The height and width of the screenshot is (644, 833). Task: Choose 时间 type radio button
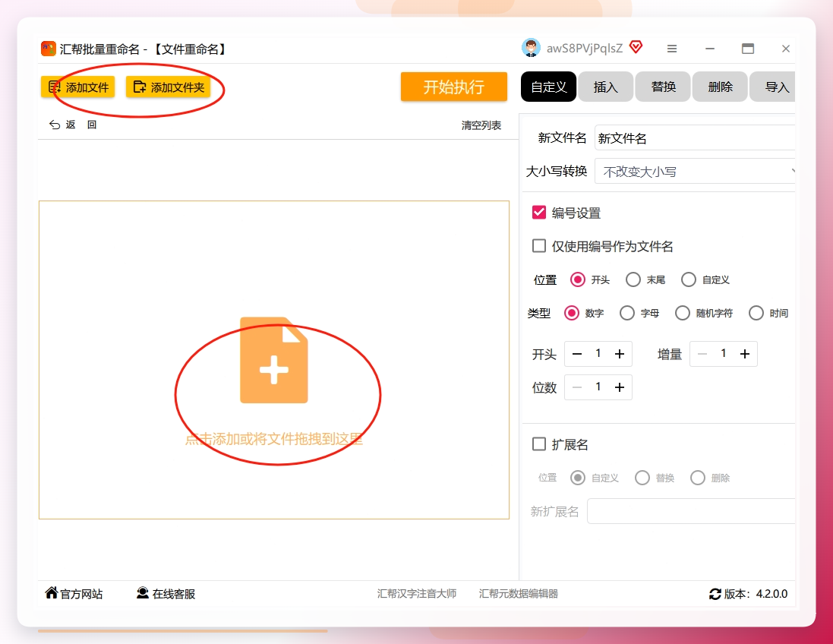pos(756,313)
